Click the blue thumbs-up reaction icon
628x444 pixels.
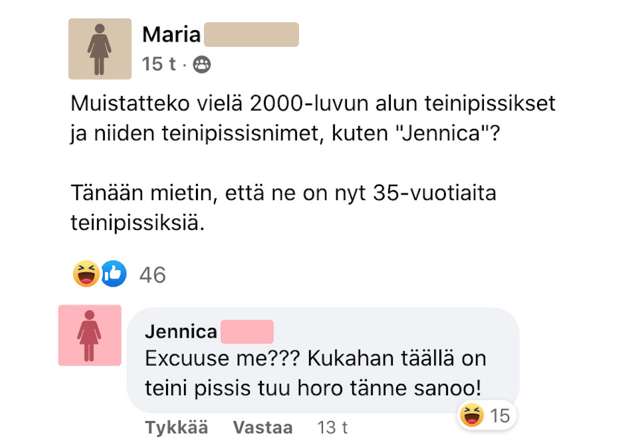click(x=113, y=273)
